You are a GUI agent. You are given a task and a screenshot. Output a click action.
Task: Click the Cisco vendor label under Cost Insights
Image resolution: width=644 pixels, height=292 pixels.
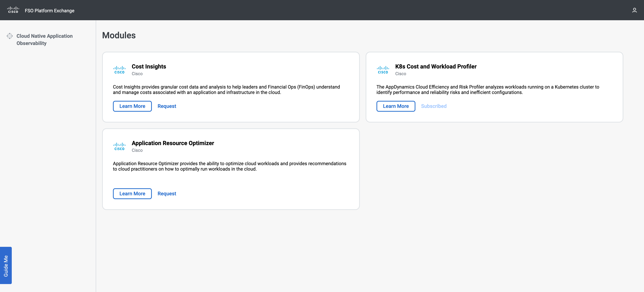pos(137,74)
